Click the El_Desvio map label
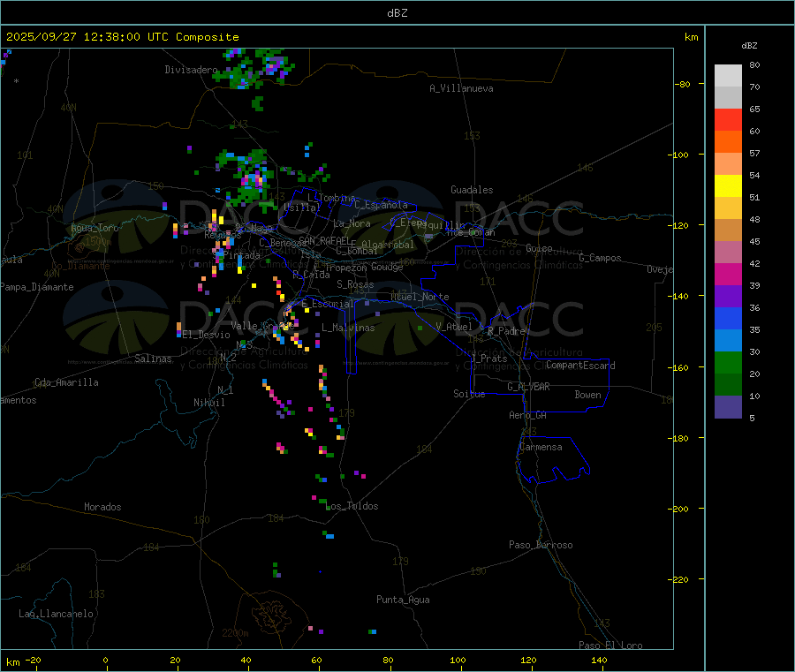 point(207,335)
